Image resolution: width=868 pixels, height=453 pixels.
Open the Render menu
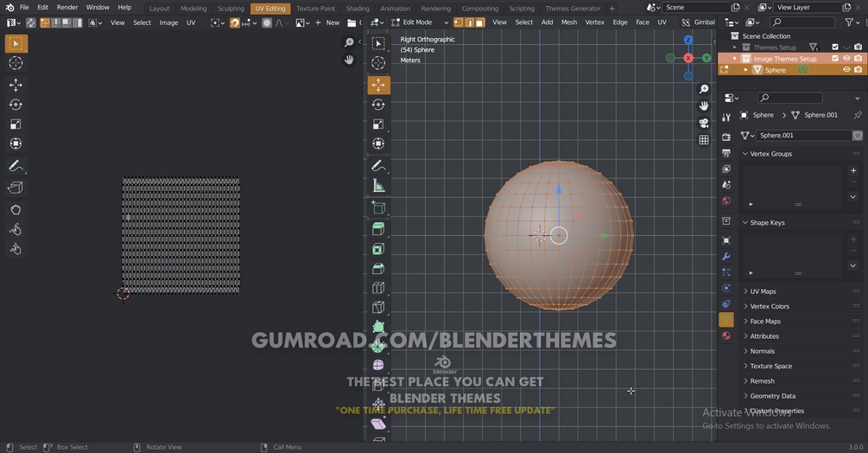point(67,7)
